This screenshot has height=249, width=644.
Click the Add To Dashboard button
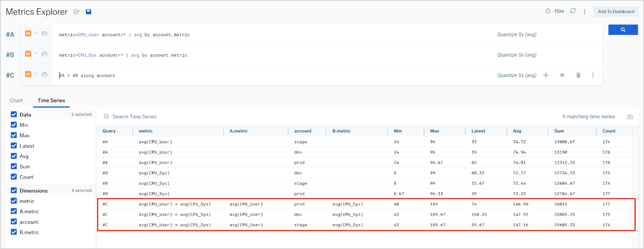point(616,12)
